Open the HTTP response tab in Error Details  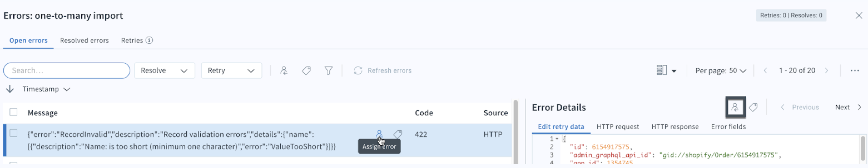tap(674, 127)
